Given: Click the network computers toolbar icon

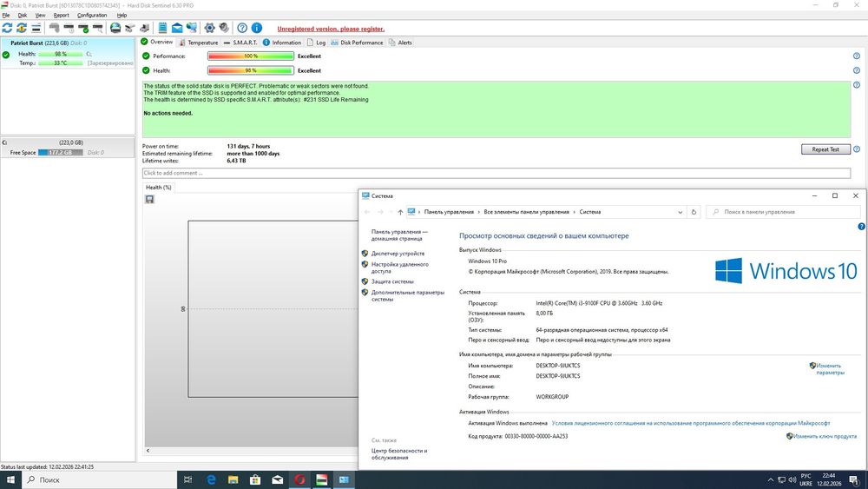Looking at the screenshot, I should tap(192, 28).
